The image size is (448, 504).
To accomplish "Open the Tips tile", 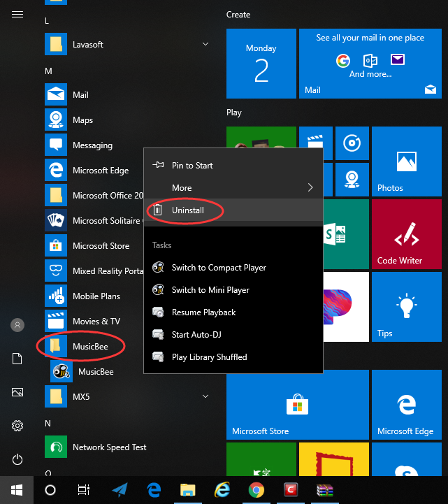I will pyautogui.click(x=407, y=307).
